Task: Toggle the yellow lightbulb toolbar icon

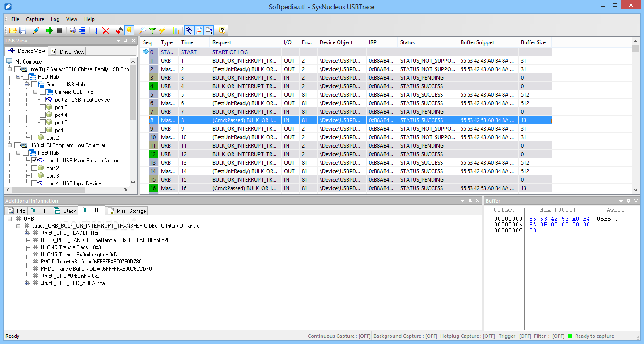Action: (129, 30)
